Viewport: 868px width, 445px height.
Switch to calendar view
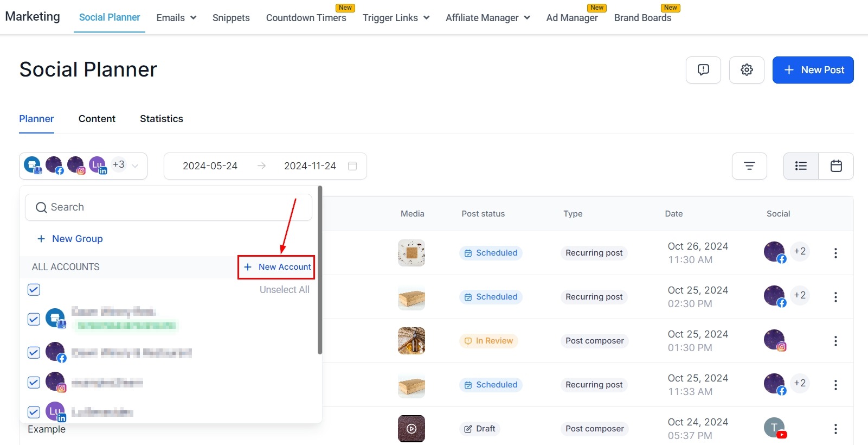[836, 166]
